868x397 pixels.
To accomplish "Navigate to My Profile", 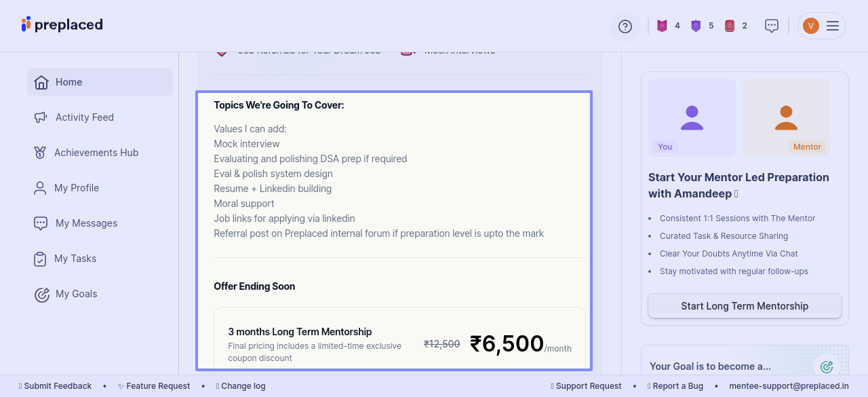I will pyautogui.click(x=76, y=188).
